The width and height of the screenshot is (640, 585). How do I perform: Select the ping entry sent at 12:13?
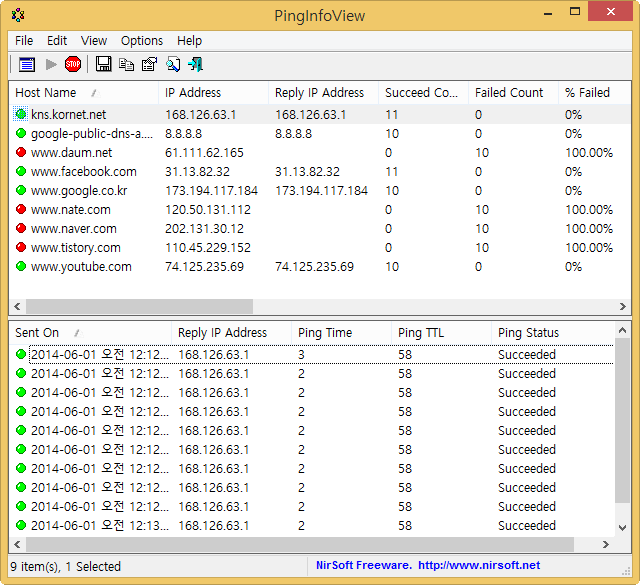311,525
